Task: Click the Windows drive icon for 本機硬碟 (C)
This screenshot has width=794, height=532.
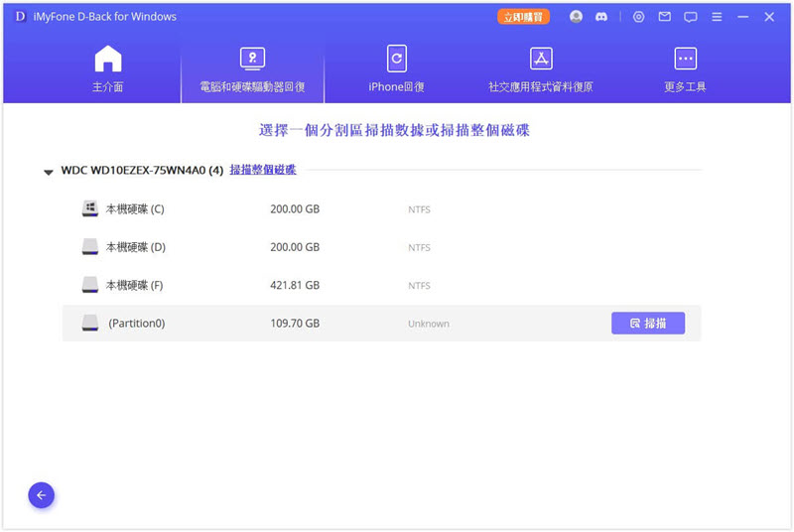Action: (90, 208)
